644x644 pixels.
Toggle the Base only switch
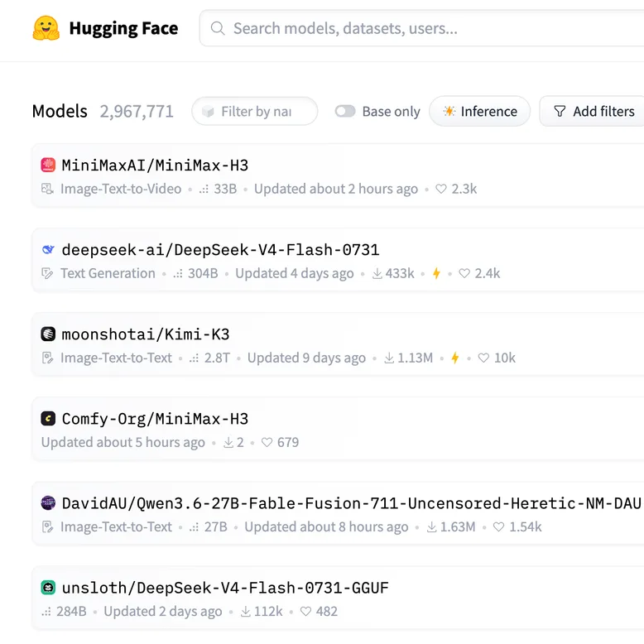tap(344, 111)
